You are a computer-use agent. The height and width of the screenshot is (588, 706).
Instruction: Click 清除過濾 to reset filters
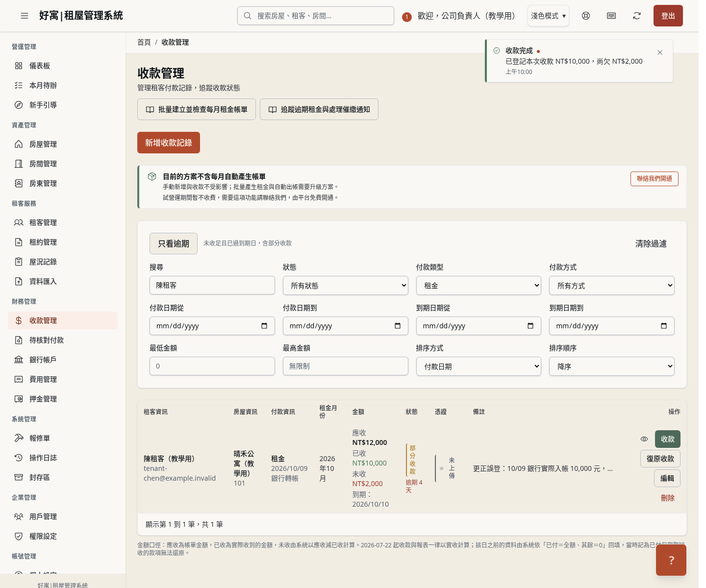(651, 244)
